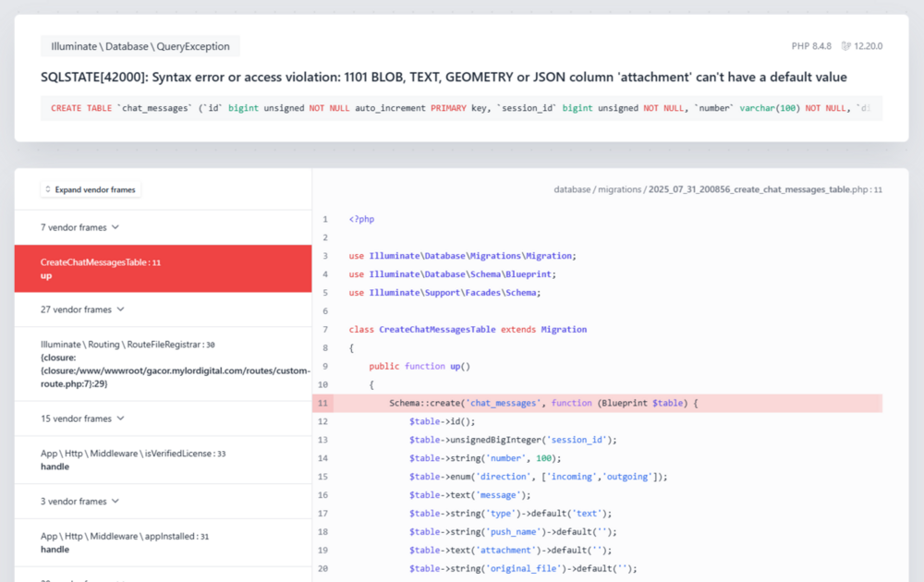Expand the 7 vendor frames group
924x582 pixels.
[79, 227]
